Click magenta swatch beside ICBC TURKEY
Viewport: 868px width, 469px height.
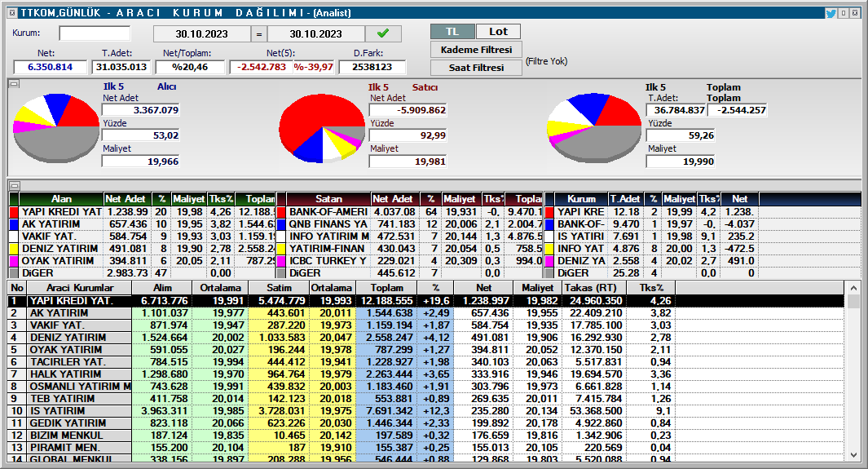click(x=281, y=261)
